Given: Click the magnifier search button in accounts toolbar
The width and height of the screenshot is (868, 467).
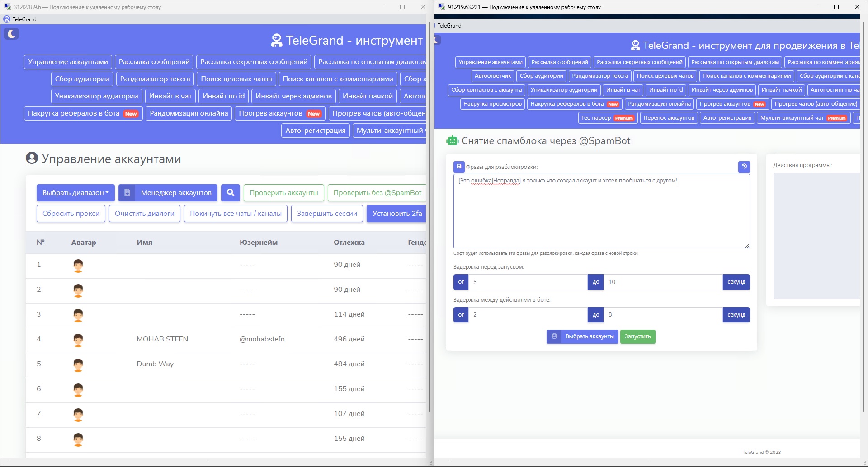Looking at the screenshot, I should [231, 193].
